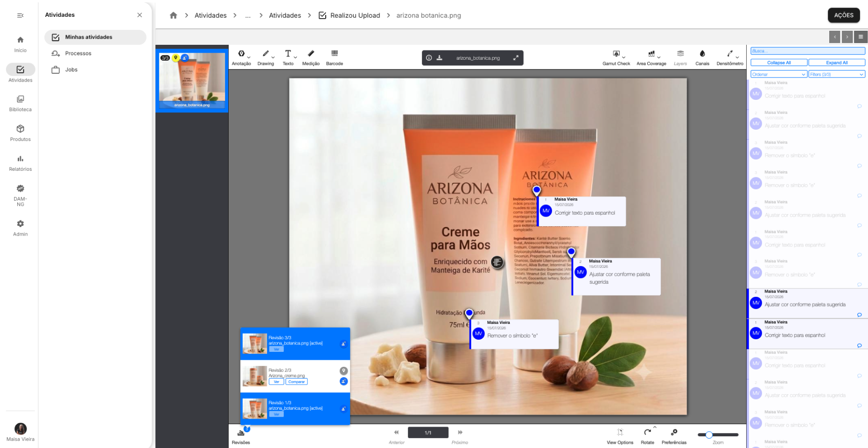Go to the Anterior page
Image resolution: width=868 pixels, height=448 pixels.
point(397,436)
